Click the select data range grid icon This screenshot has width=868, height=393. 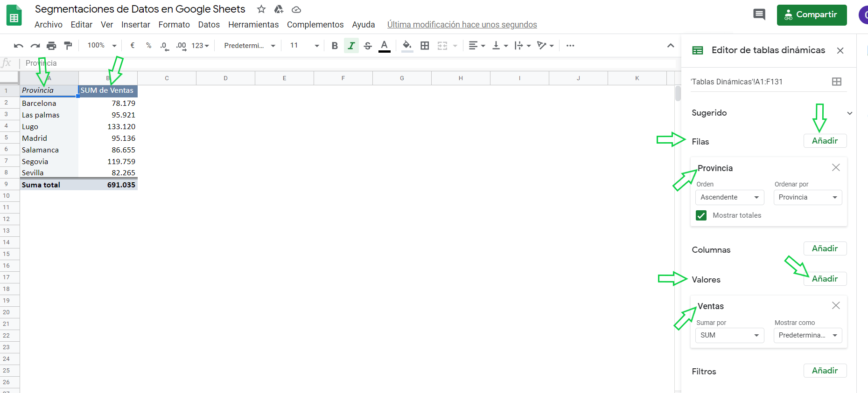[837, 82]
